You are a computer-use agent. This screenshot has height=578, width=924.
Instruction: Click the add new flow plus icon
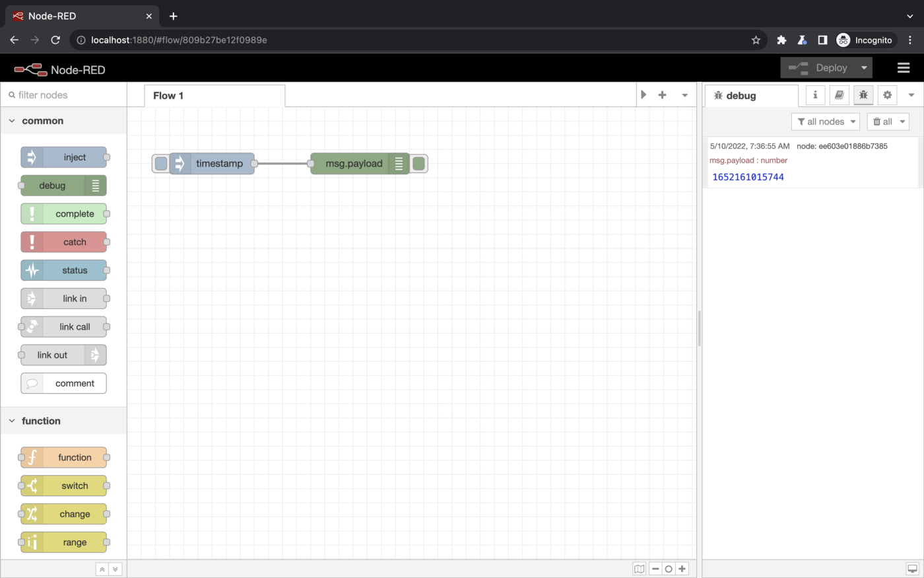click(x=662, y=95)
